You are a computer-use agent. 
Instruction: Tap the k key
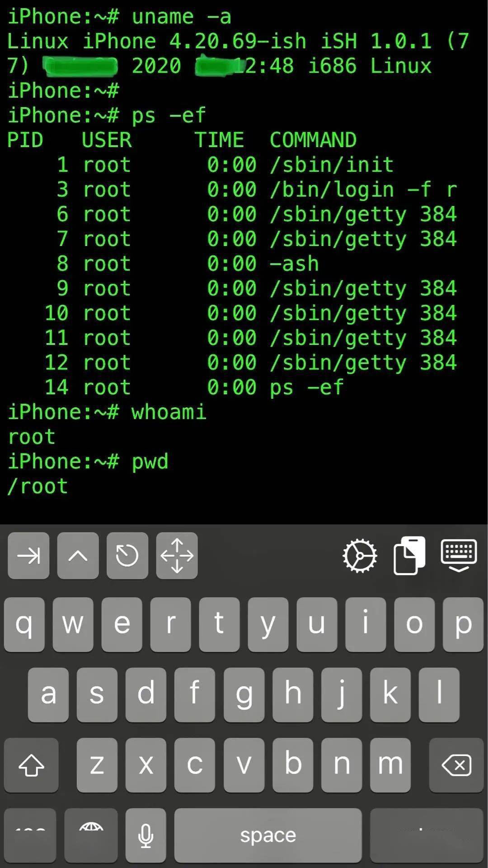(390, 695)
